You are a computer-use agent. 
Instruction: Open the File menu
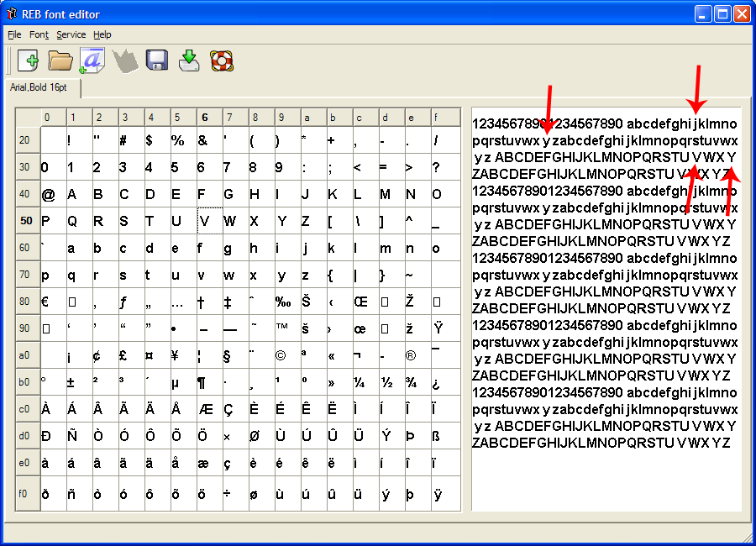pyautogui.click(x=14, y=34)
